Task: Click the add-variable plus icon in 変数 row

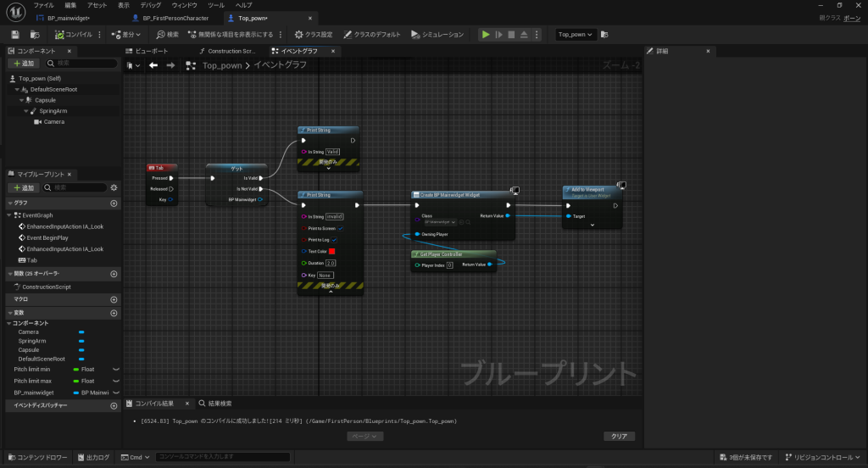Action: coord(114,313)
